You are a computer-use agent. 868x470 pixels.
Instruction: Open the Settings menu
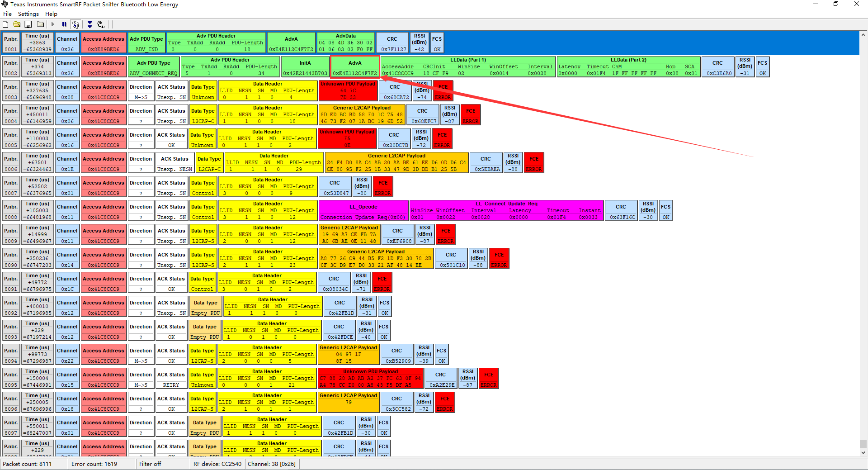[x=28, y=14]
